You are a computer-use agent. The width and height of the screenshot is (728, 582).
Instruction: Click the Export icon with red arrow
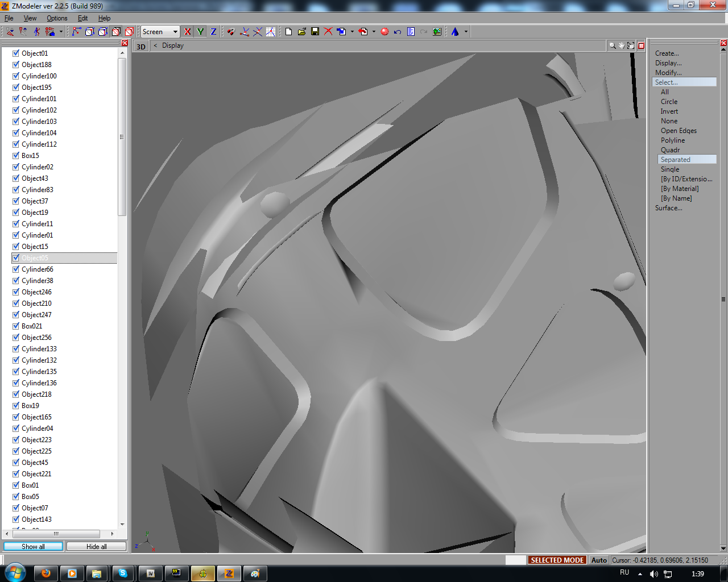coord(363,32)
